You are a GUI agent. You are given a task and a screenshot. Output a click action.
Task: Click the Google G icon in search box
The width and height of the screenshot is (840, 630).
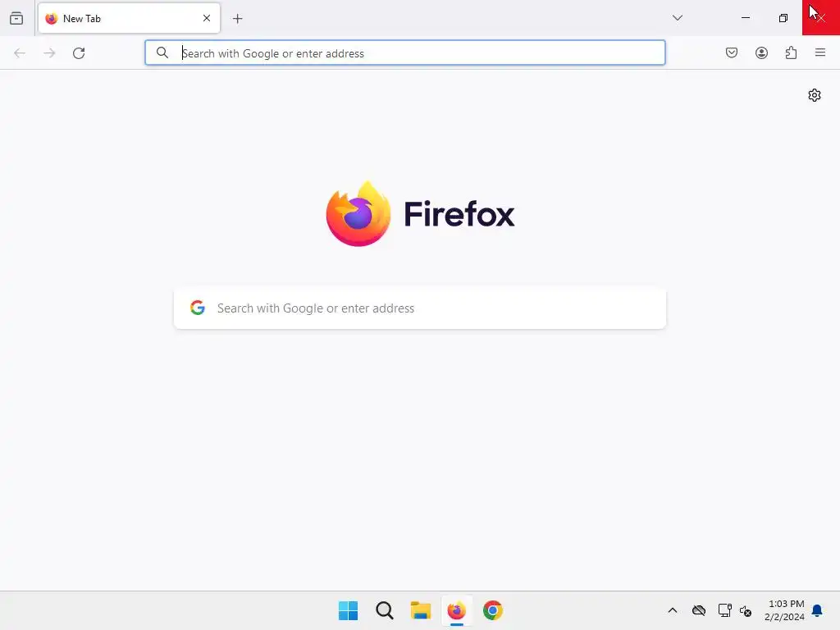point(198,308)
